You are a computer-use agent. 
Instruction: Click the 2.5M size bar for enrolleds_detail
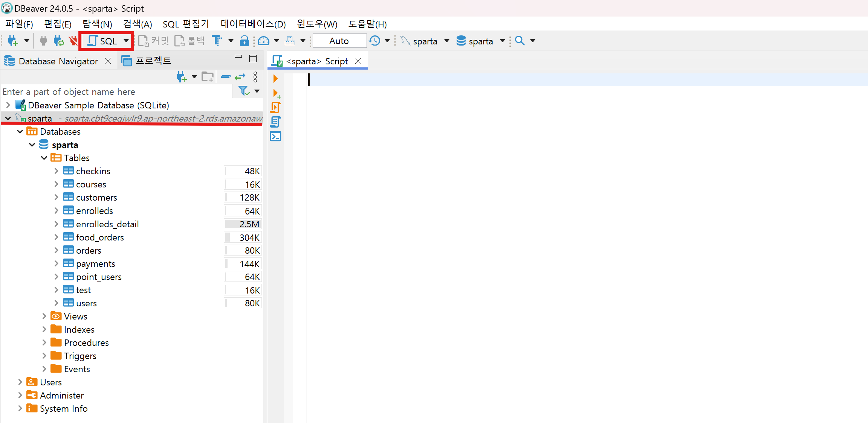pos(243,224)
